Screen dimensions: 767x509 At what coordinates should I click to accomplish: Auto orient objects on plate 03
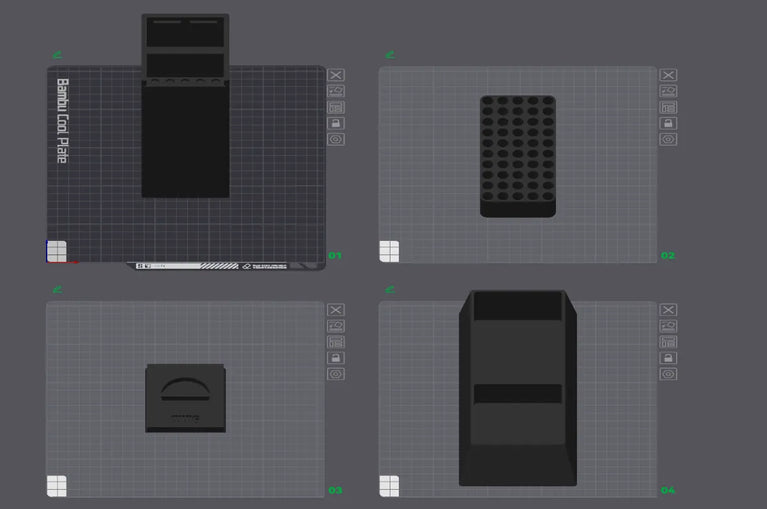tap(336, 326)
